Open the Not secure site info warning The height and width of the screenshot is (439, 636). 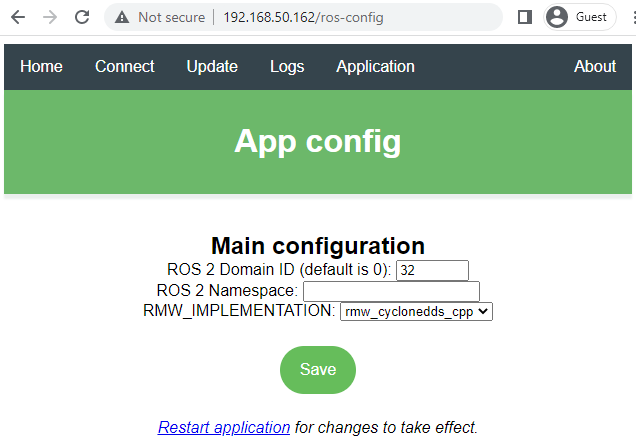click(160, 17)
